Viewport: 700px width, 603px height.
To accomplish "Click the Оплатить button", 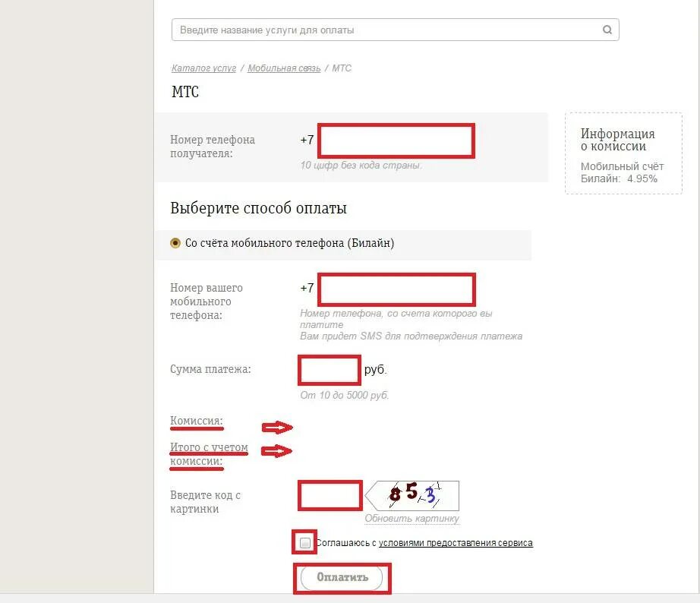I will tap(342, 577).
